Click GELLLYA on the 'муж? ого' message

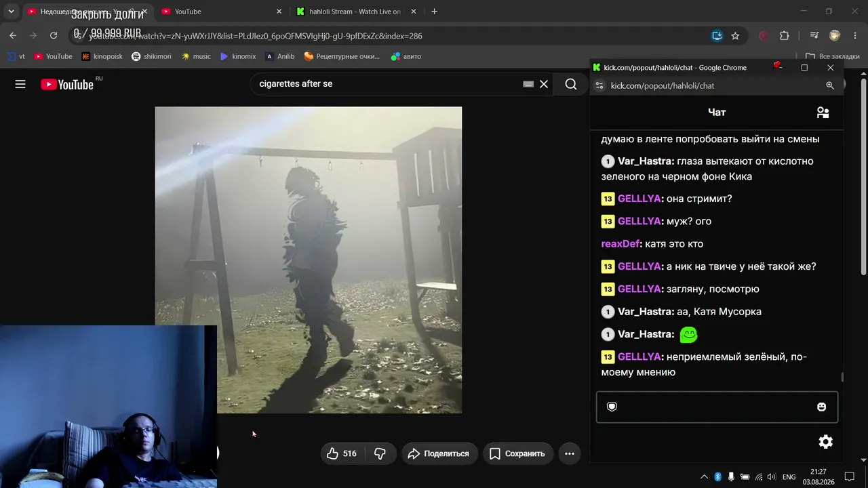pos(639,221)
